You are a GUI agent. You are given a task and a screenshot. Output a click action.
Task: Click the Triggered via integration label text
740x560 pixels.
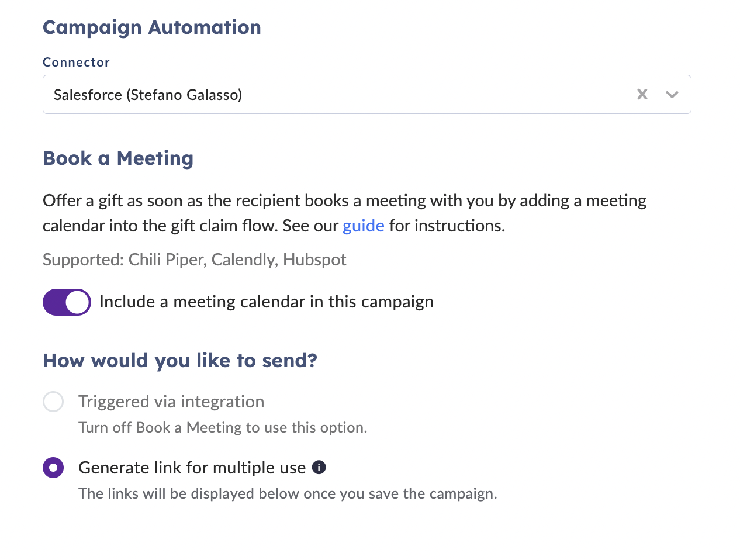click(x=171, y=402)
